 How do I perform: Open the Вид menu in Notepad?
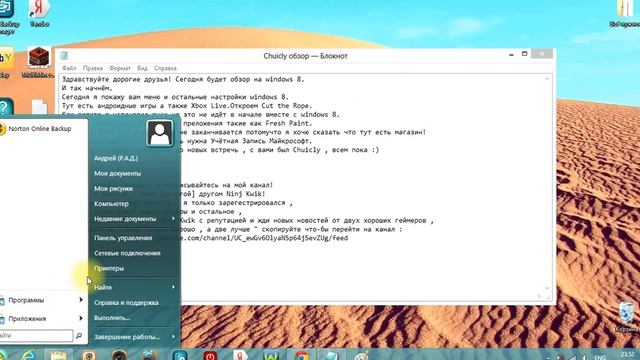tap(142, 68)
